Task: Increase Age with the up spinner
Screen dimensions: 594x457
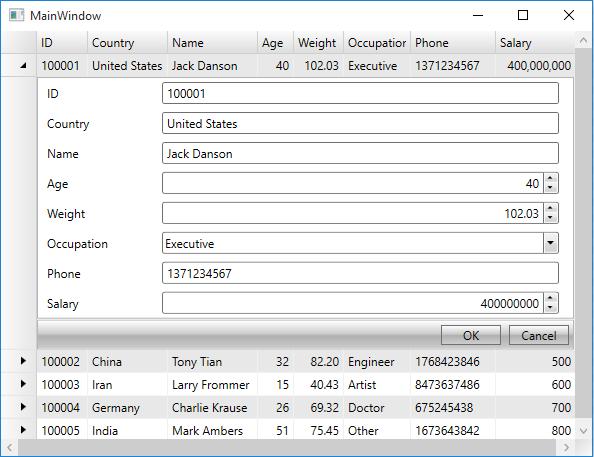Action: (550, 178)
